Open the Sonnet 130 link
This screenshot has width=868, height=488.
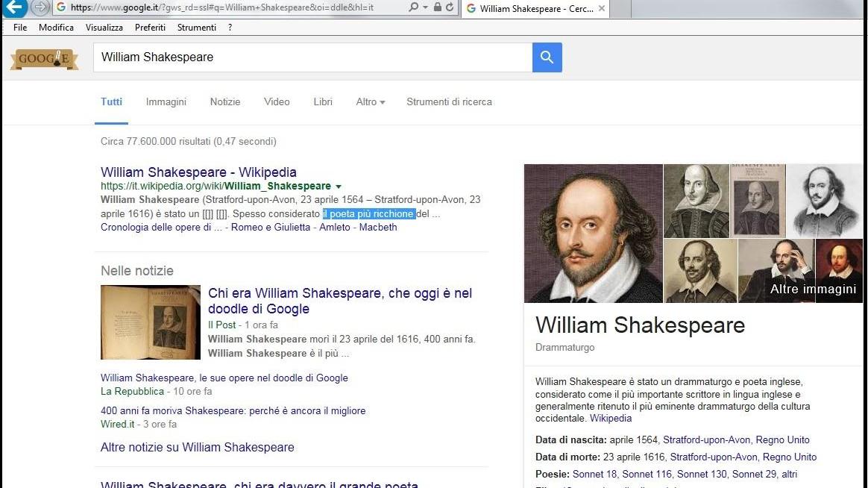click(x=701, y=474)
